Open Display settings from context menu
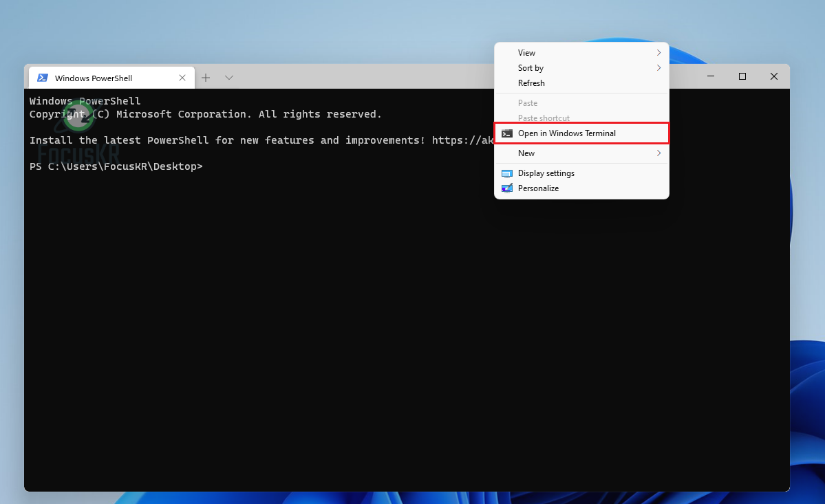The width and height of the screenshot is (825, 504). tap(581, 173)
